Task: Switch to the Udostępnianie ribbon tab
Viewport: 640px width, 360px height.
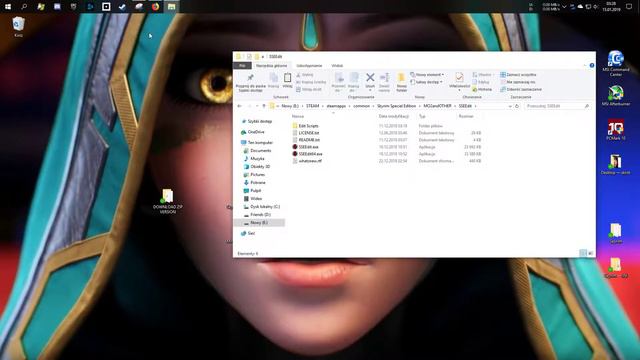Action: pos(309,66)
